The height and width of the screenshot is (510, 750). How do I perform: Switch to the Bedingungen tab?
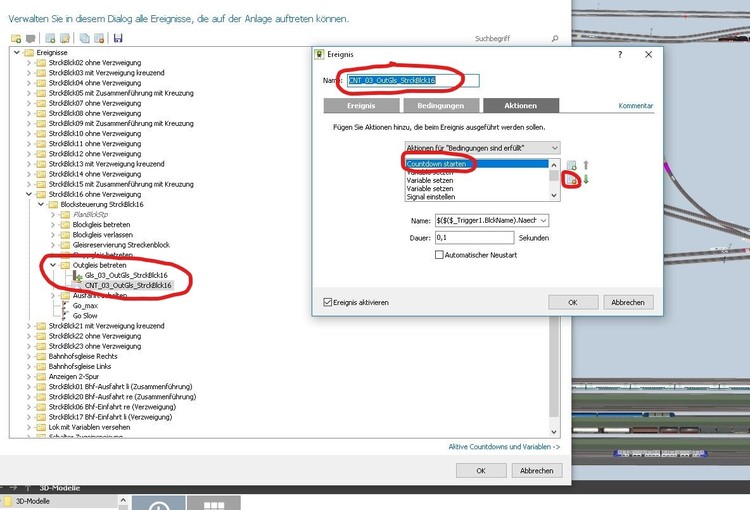(x=441, y=106)
